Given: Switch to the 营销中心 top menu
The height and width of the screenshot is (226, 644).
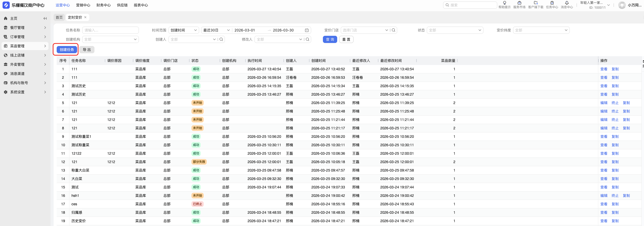Looking at the screenshot, I should coord(83,5).
